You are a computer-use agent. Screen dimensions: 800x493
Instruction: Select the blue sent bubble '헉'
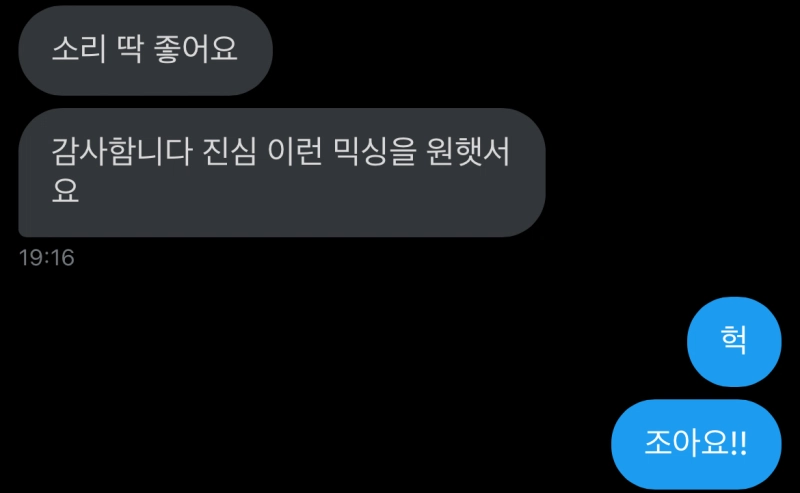click(x=734, y=341)
